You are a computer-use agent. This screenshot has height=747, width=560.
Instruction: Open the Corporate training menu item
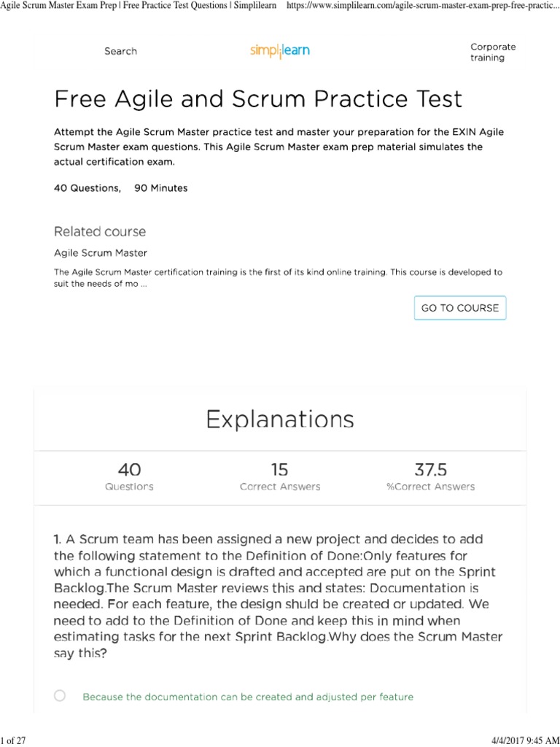[493, 52]
